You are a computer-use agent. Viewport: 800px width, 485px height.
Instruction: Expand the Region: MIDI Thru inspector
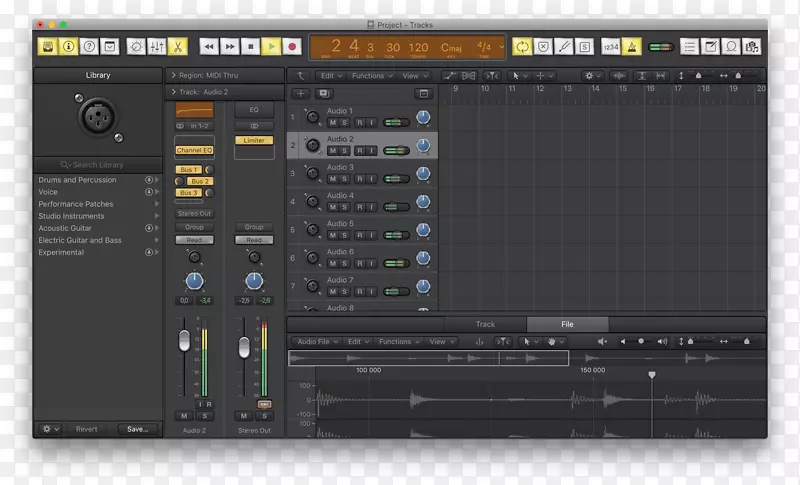tap(173, 75)
